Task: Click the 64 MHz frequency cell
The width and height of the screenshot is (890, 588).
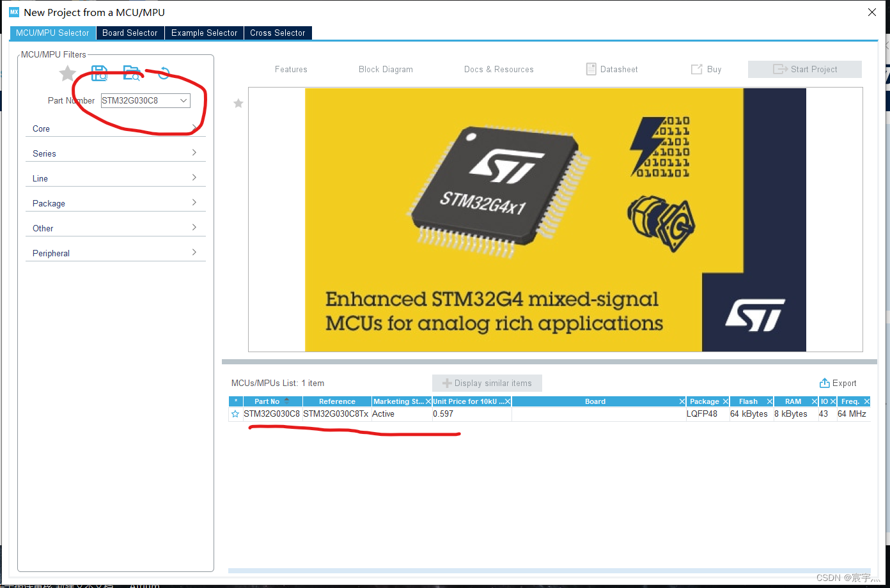Action: 854,414
